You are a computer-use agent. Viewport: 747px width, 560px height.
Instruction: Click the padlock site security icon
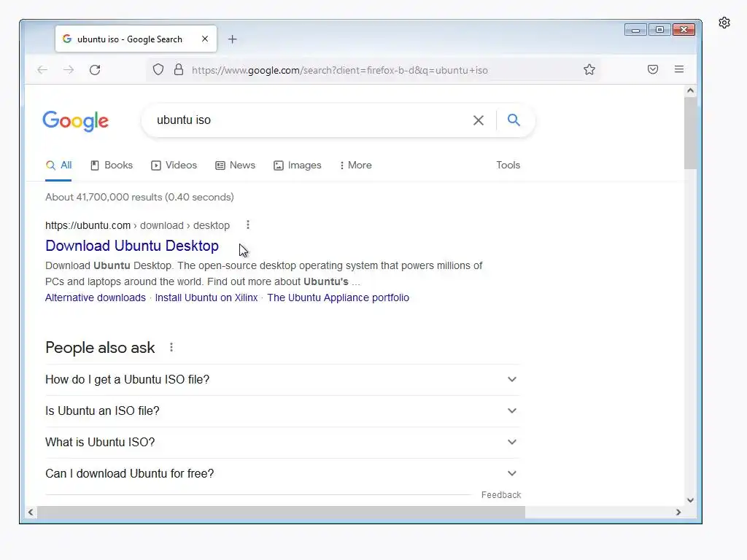[x=179, y=70]
